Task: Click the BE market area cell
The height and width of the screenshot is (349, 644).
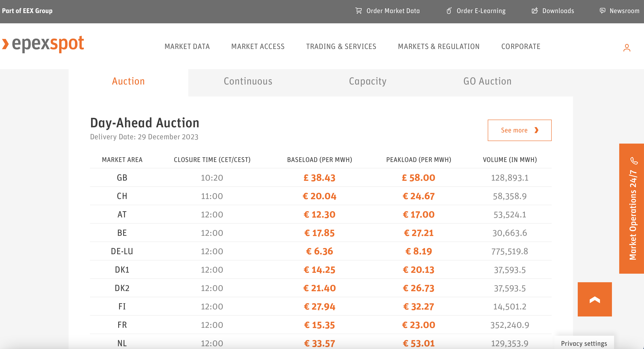Action: [122, 233]
